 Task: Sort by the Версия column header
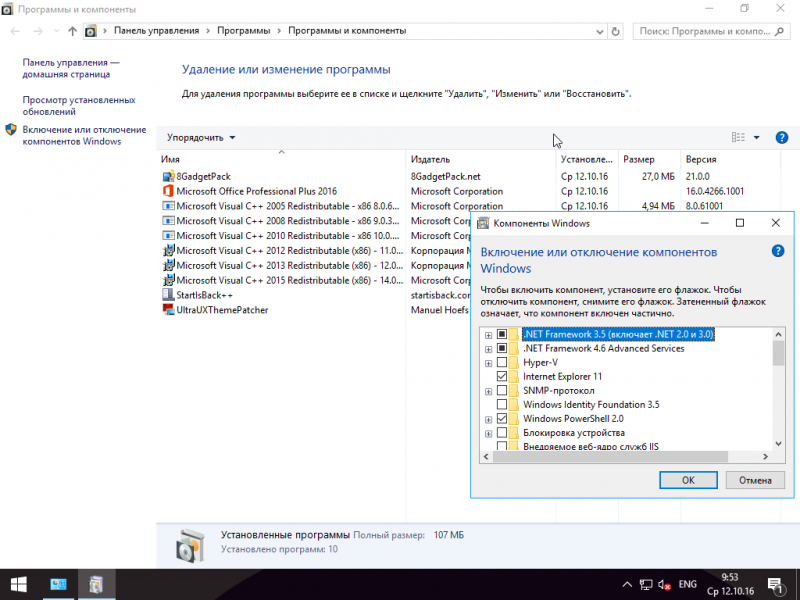731,159
